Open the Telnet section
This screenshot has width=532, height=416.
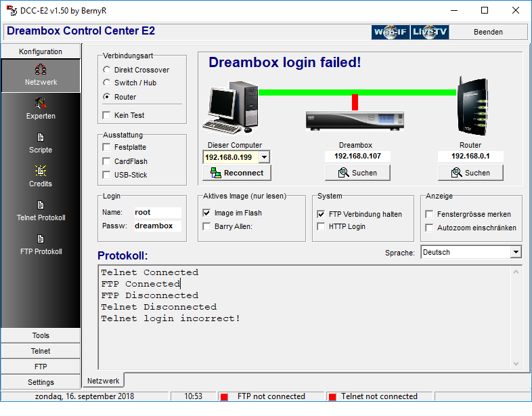(x=41, y=351)
